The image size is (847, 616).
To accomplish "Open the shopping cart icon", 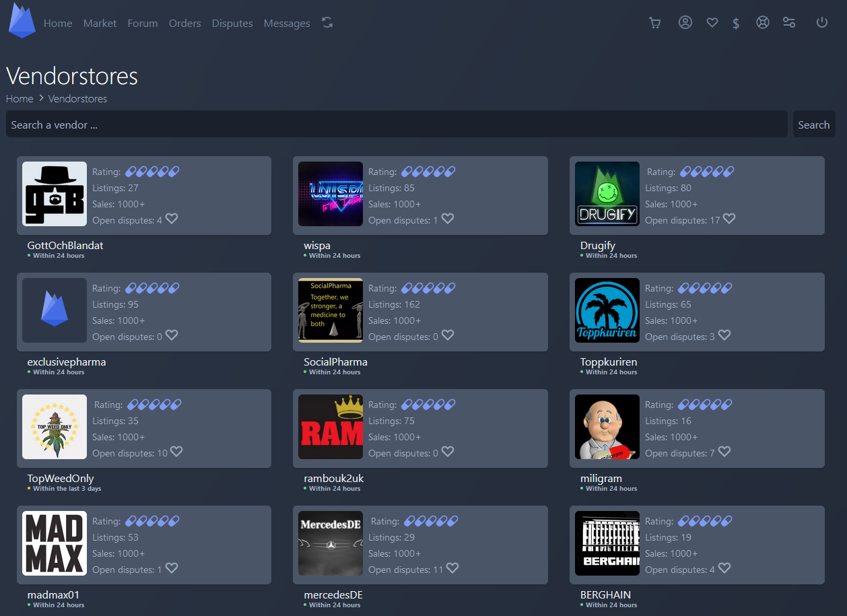I will (654, 23).
